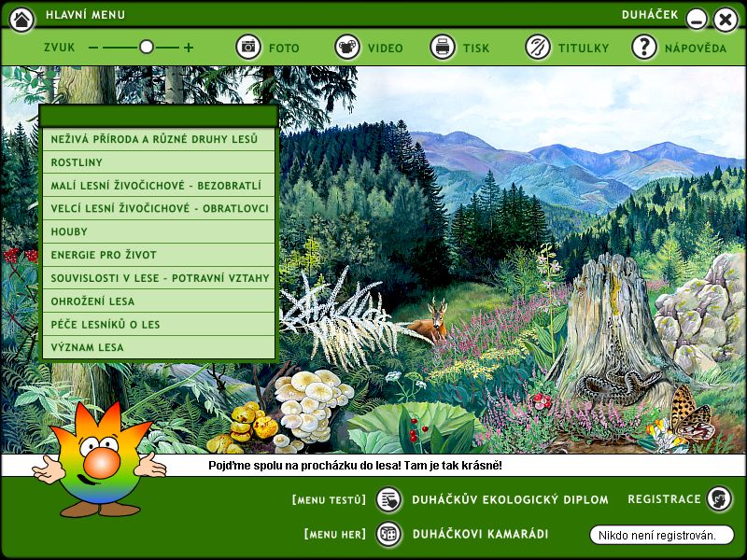Image resolution: width=747 pixels, height=560 pixels.
Task: Click the Tisk label
Action: tap(476, 49)
